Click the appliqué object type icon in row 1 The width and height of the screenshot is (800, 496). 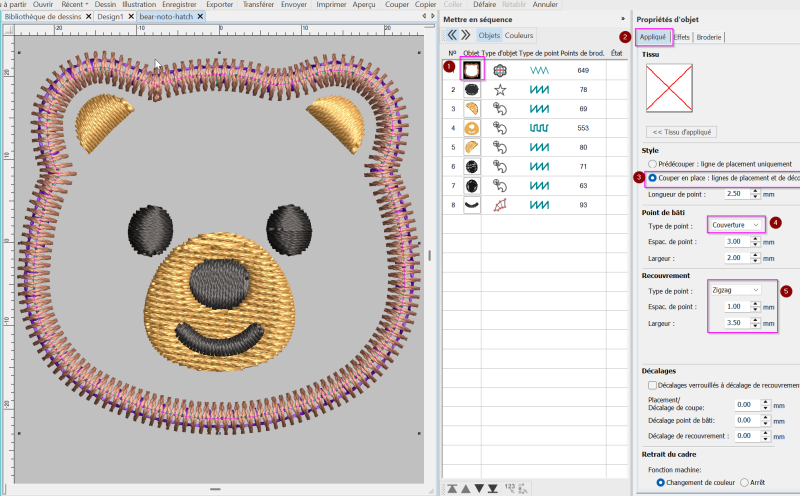pyautogui.click(x=500, y=70)
